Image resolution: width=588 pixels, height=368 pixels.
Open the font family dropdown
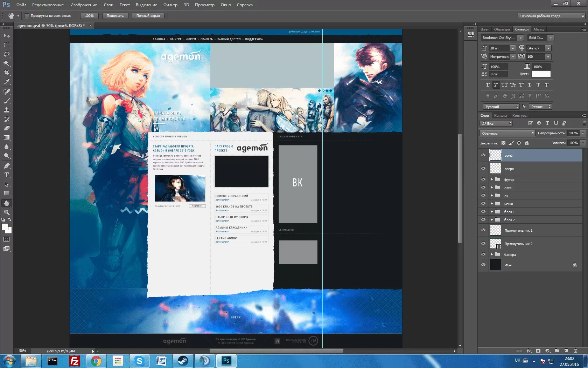click(x=520, y=38)
